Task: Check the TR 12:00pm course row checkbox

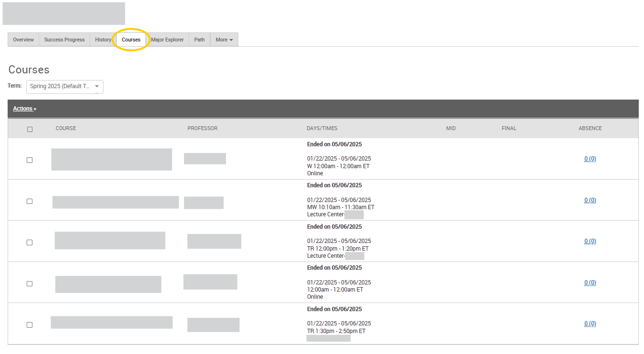Action: (x=30, y=243)
